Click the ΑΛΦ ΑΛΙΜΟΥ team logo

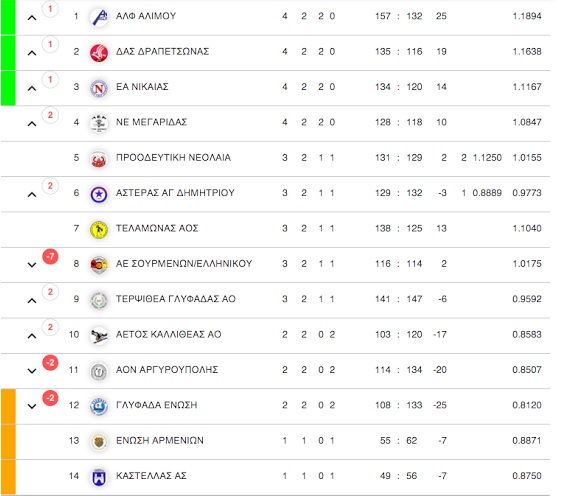[99, 17]
